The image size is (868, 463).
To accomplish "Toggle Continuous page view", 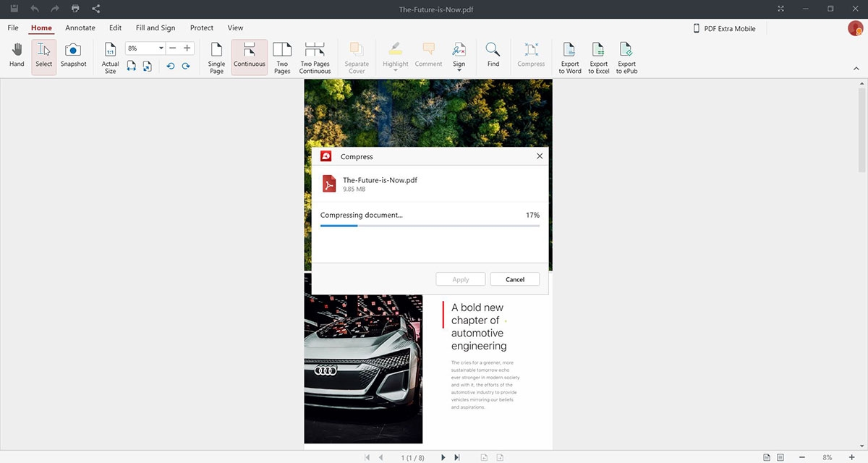I will click(250, 57).
